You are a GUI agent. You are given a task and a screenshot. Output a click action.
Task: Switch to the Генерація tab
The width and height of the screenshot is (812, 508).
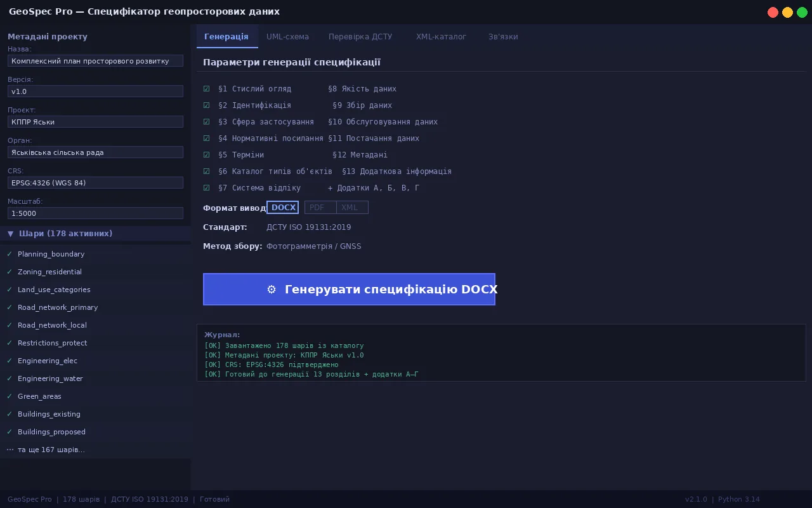226,37
